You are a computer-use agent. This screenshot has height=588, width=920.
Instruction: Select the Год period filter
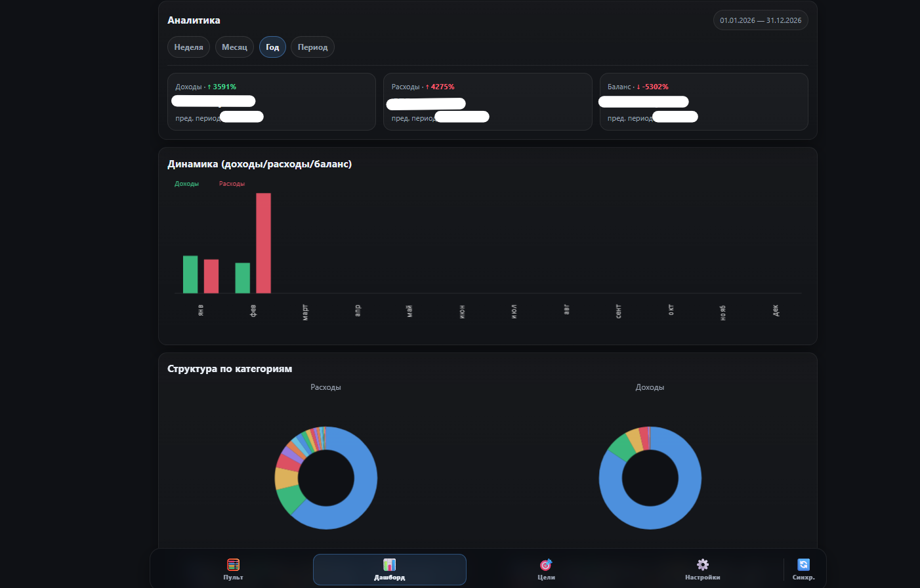pyautogui.click(x=272, y=47)
